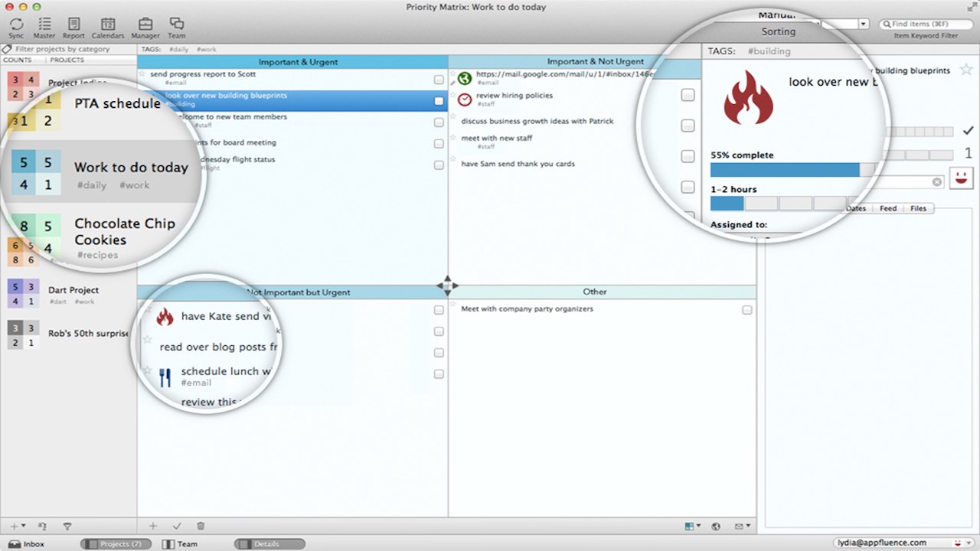Image resolution: width=980 pixels, height=551 pixels.
Task: Tick the flight status item checkbox
Action: [x=439, y=165]
